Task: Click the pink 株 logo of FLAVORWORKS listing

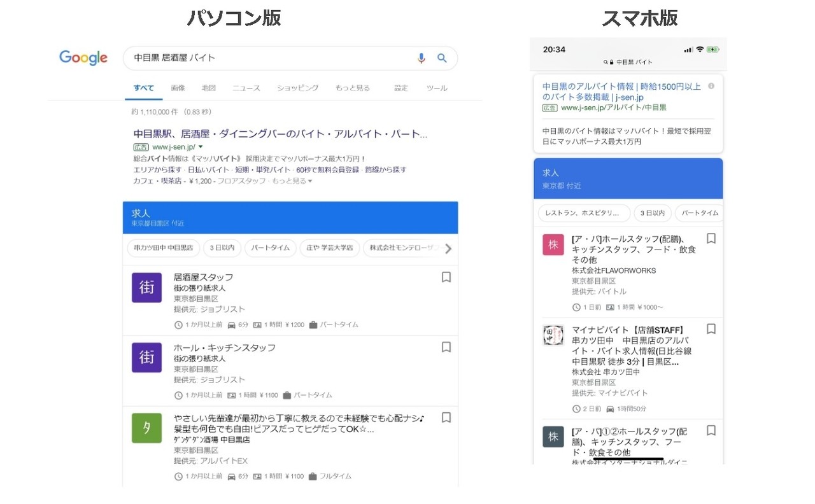Action: click(x=553, y=245)
